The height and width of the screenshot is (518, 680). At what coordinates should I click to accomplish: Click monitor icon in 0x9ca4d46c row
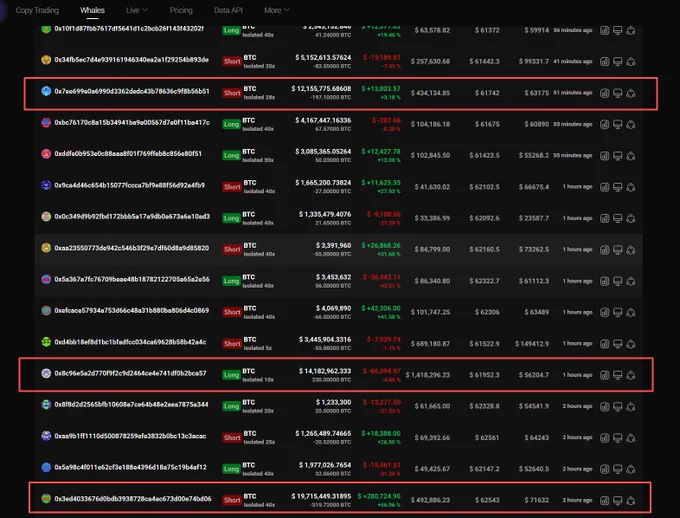[618, 187]
